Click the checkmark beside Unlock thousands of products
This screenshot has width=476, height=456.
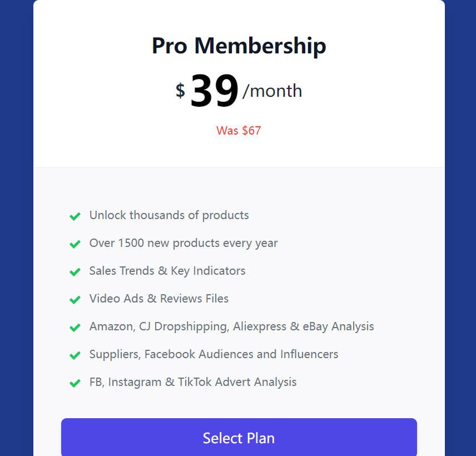(75, 216)
